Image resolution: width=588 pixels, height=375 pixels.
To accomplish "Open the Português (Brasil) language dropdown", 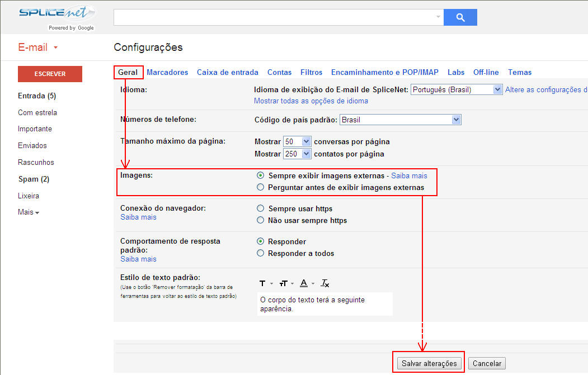I will point(457,89).
